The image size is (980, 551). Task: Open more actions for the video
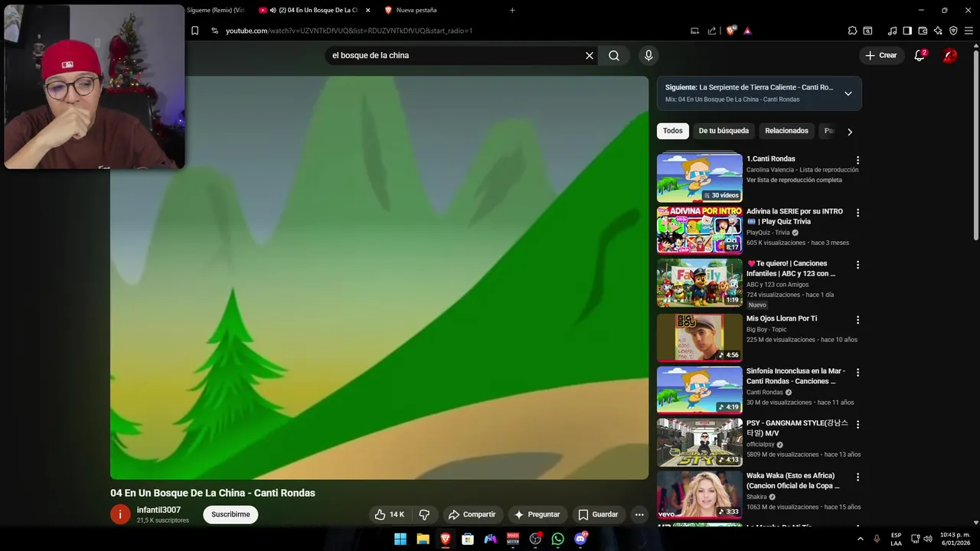[x=639, y=514]
